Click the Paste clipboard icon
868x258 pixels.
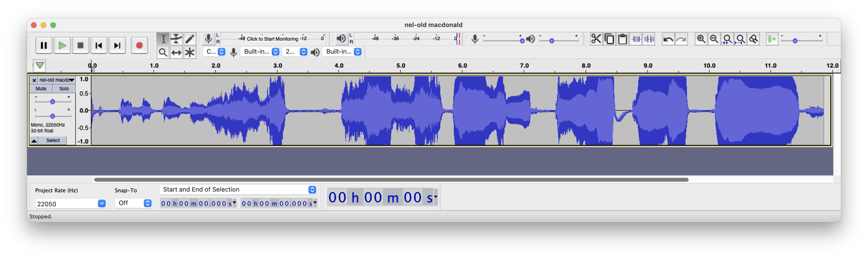coord(622,39)
